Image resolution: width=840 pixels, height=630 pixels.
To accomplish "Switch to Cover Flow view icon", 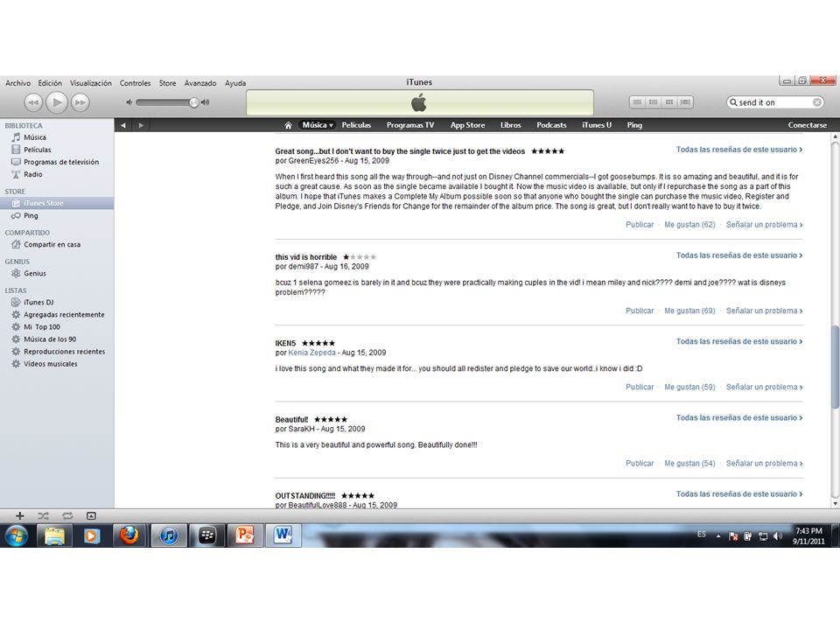I will 685,101.
